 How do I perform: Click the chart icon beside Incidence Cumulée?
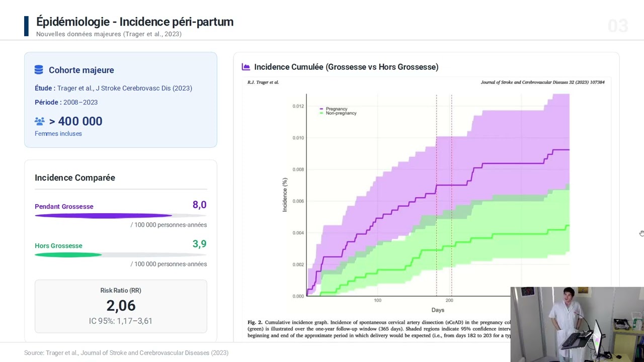246,67
